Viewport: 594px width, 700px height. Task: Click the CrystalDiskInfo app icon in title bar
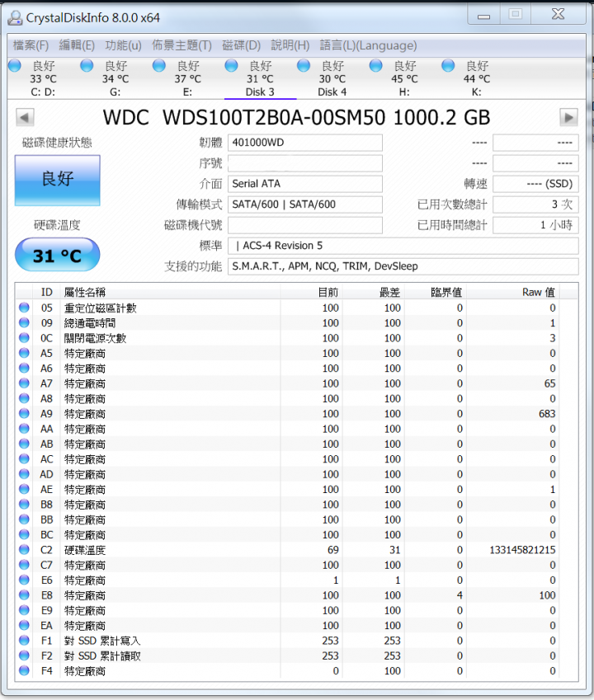[x=15, y=18]
